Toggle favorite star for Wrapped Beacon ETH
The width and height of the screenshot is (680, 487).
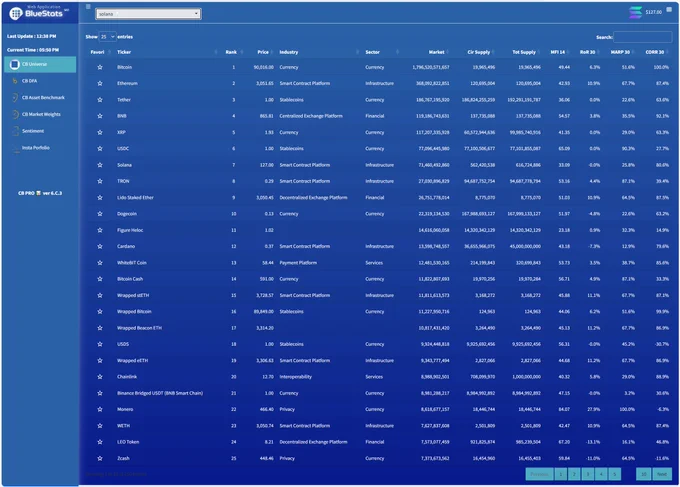100,328
